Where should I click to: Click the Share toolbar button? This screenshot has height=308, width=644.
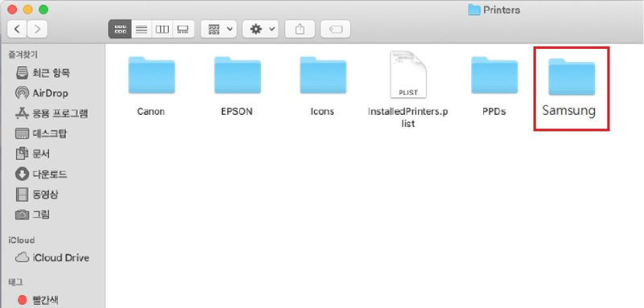(x=299, y=29)
